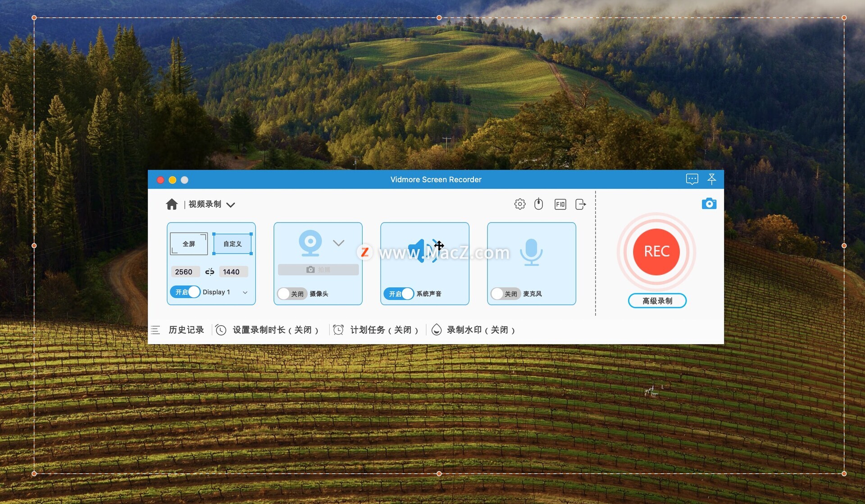Select 自定义 custom region mode

click(232, 244)
